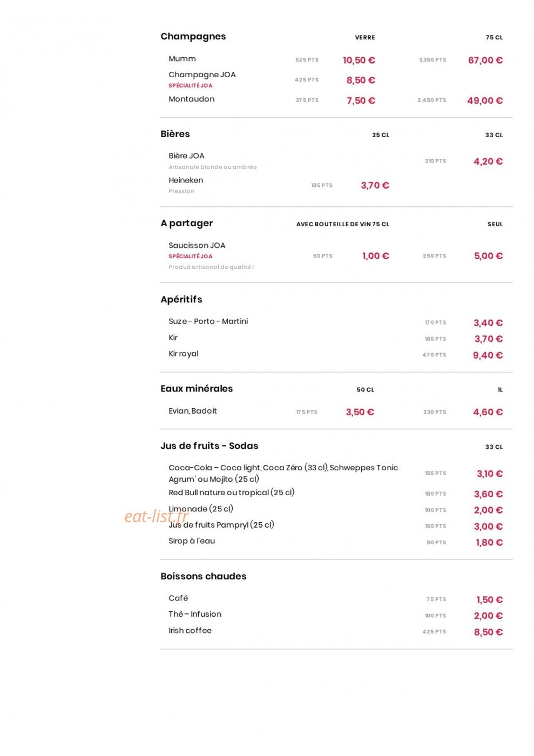Click Evian, Badoit 1L price 4,60 €
Image resolution: width=534 pixels, height=756 pixels.
coord(488,412)
